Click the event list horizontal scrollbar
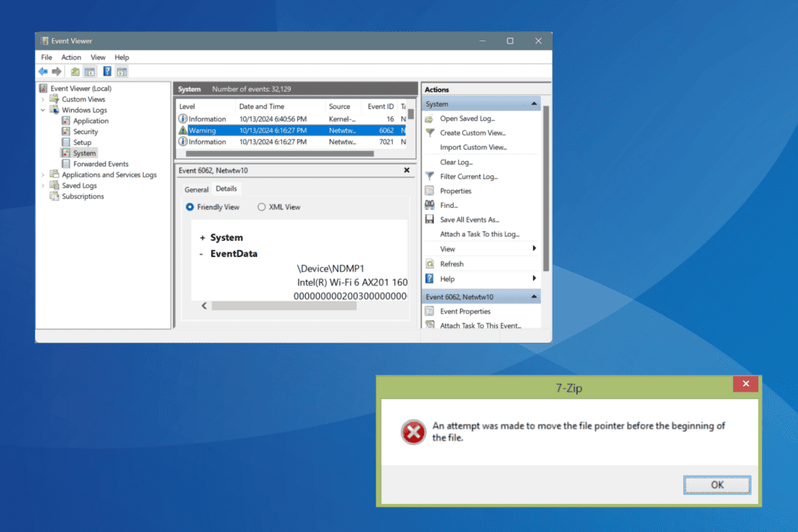Image resolution: width=798 pixels, height=532 pixels. click(x=280, y=153)
